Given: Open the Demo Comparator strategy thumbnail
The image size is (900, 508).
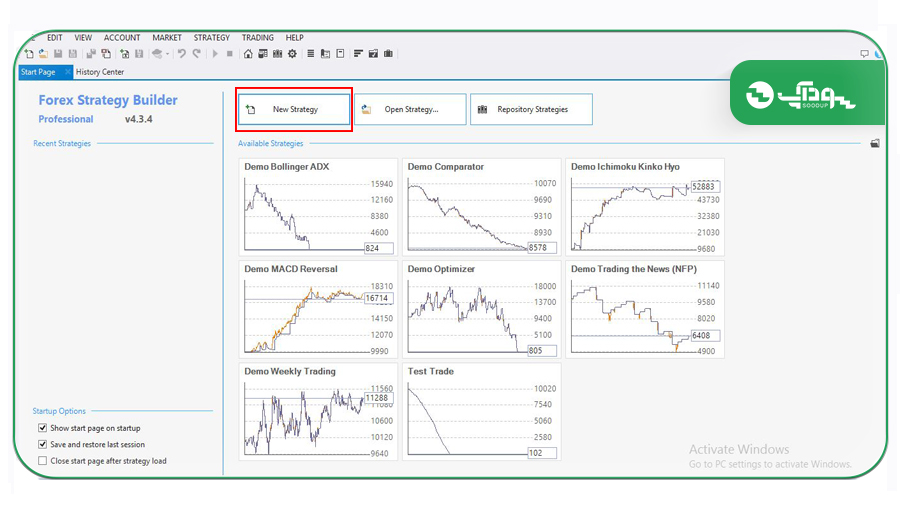Looking at the screenshot, I should 482,207.
